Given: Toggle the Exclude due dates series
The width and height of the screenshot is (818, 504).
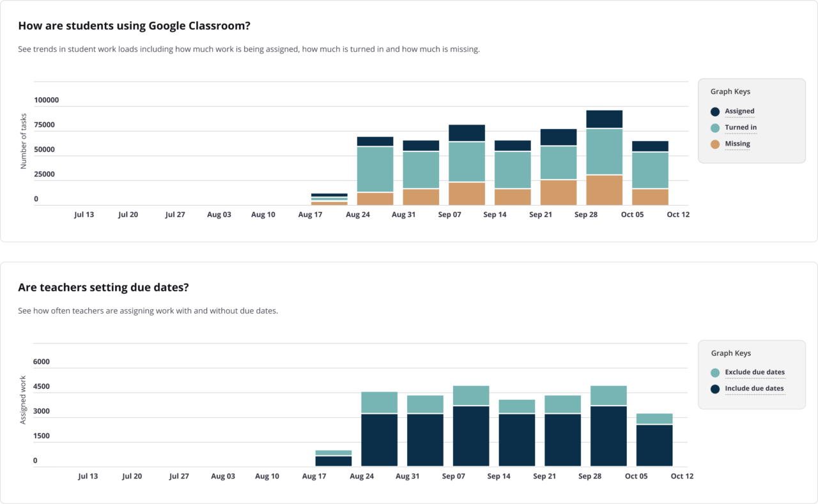Looking at the screenshot, I should (755, 372).
